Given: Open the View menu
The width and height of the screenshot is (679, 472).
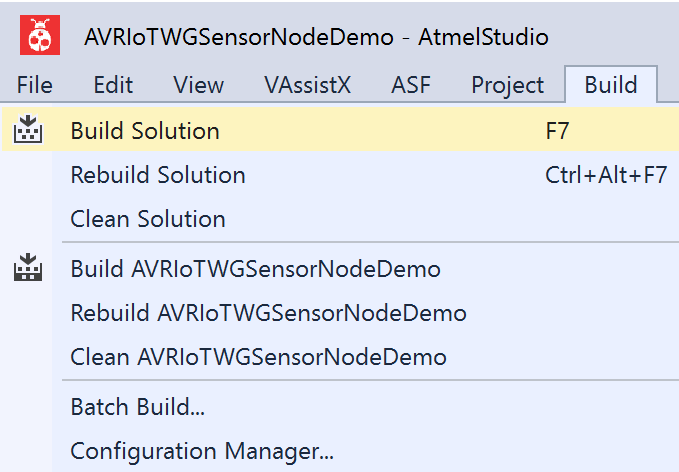Looking at the screenshot, I should (x=199, y=84).
